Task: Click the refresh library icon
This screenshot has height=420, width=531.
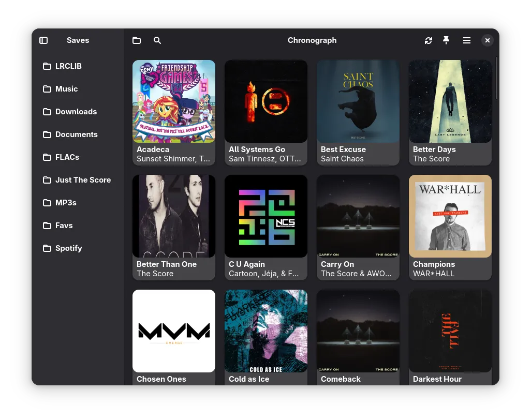Action: [x=428, y=40]
